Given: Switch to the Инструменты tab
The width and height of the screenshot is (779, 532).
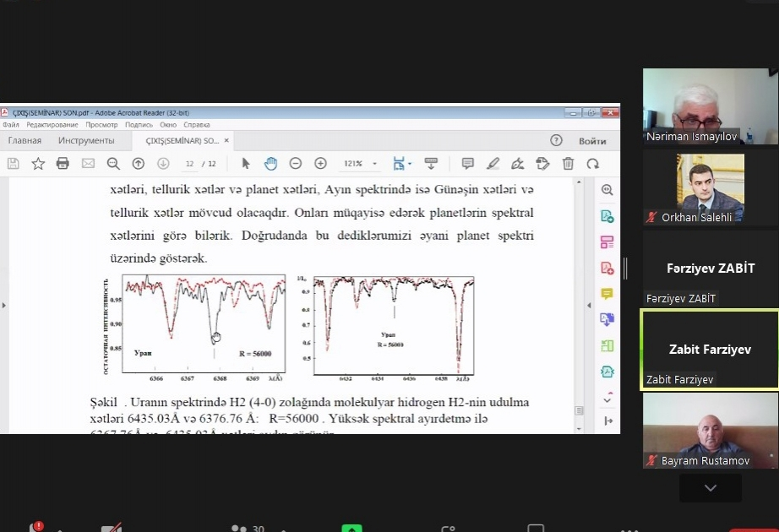Looking at the screenshot, I should 86,140.
